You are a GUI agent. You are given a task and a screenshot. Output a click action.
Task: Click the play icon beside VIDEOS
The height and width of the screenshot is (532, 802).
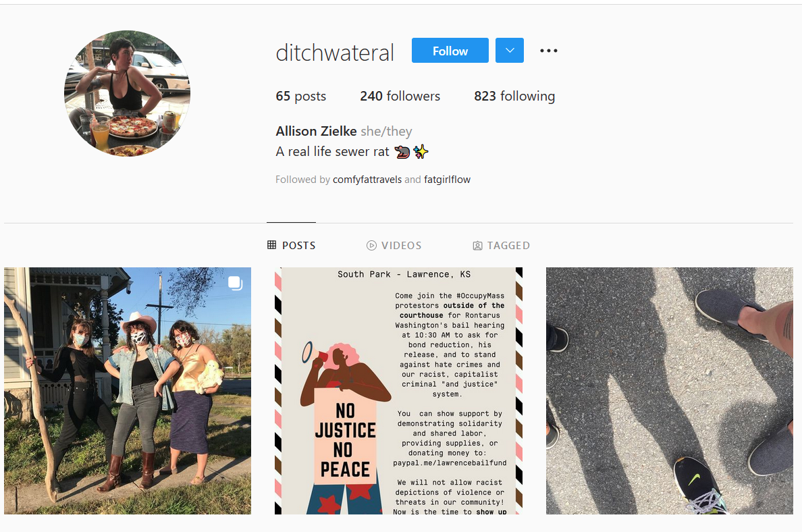[x=371, y=246]
